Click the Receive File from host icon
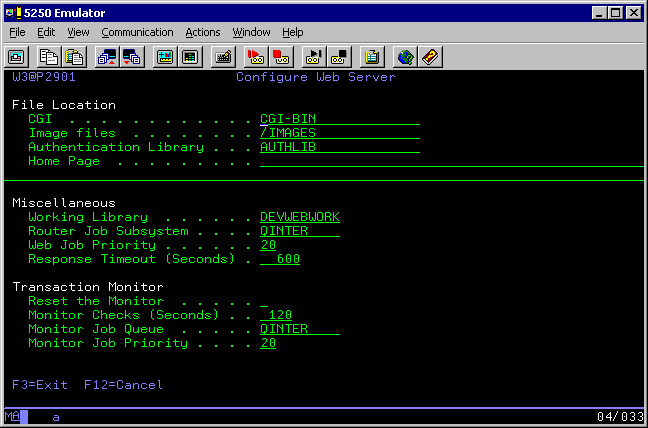 [x=132, y=57]
